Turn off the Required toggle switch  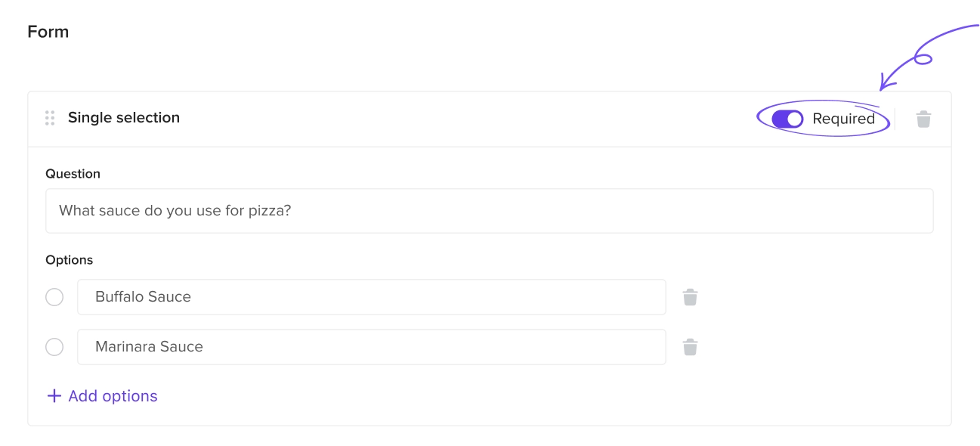coord(787,119)
